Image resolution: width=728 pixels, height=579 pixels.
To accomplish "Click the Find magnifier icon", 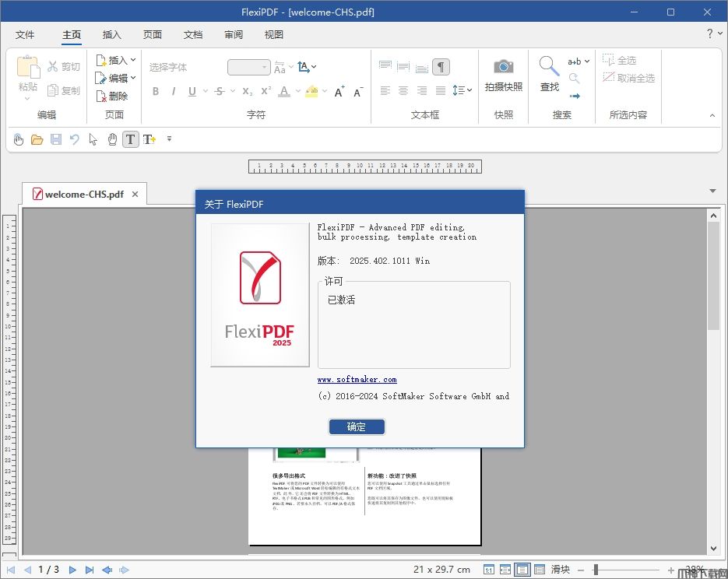I will [x=549, y=67].
